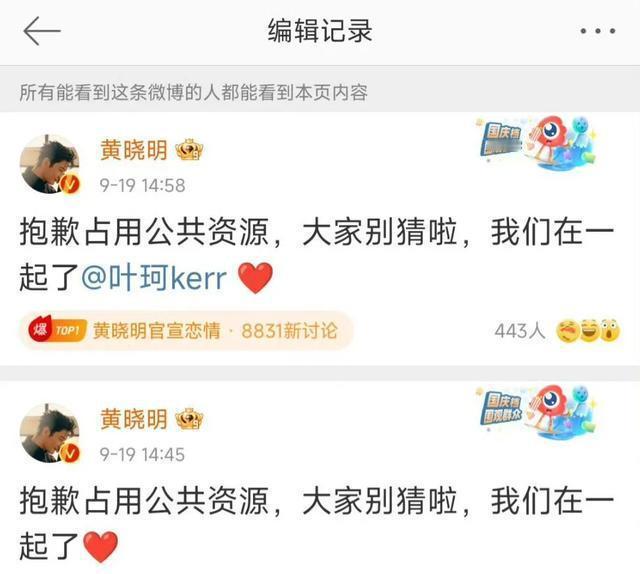This screenshot has width=640, height=574.
Task: Open avatar of the 14:58 post
Action: coord(49,164)
